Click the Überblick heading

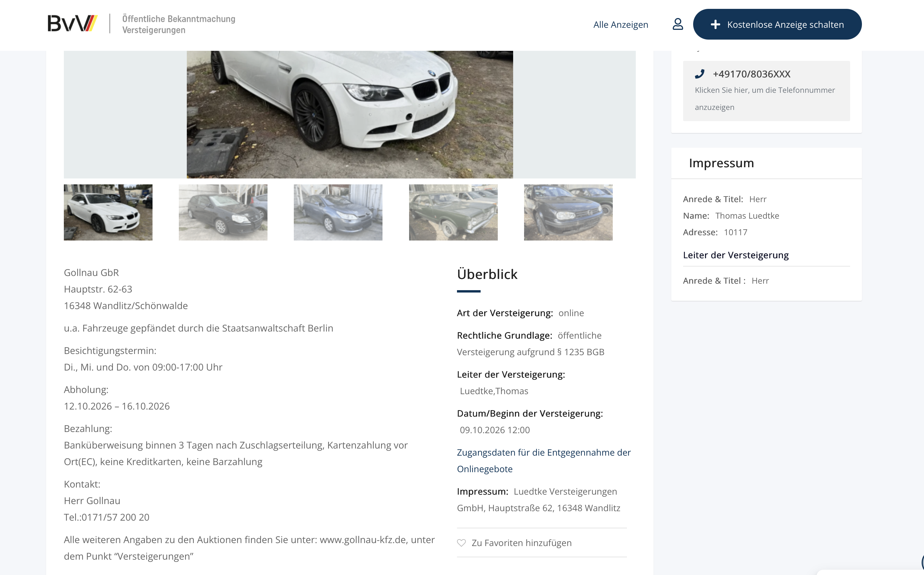(487, 274)
